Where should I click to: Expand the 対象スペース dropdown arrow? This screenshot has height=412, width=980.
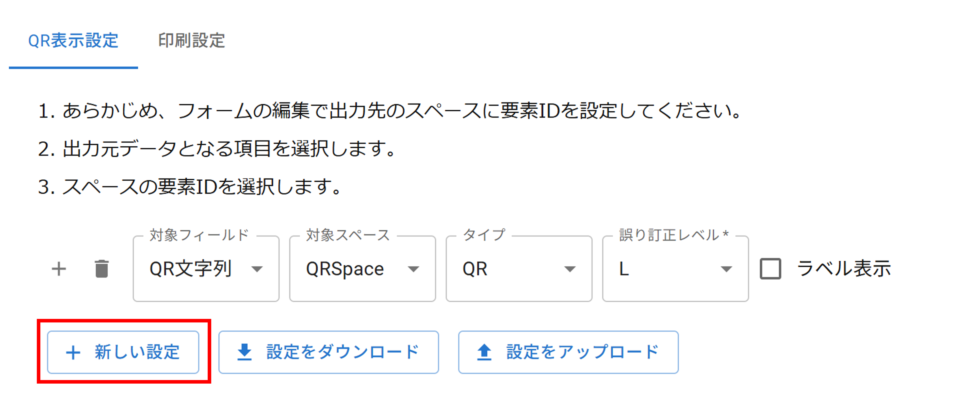click(x=414, y=269)
